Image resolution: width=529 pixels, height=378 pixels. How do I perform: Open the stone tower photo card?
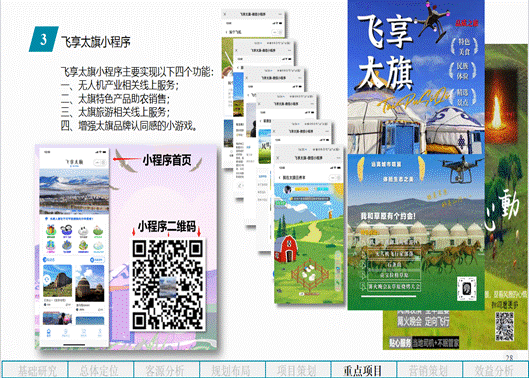(x=90, y=283)
